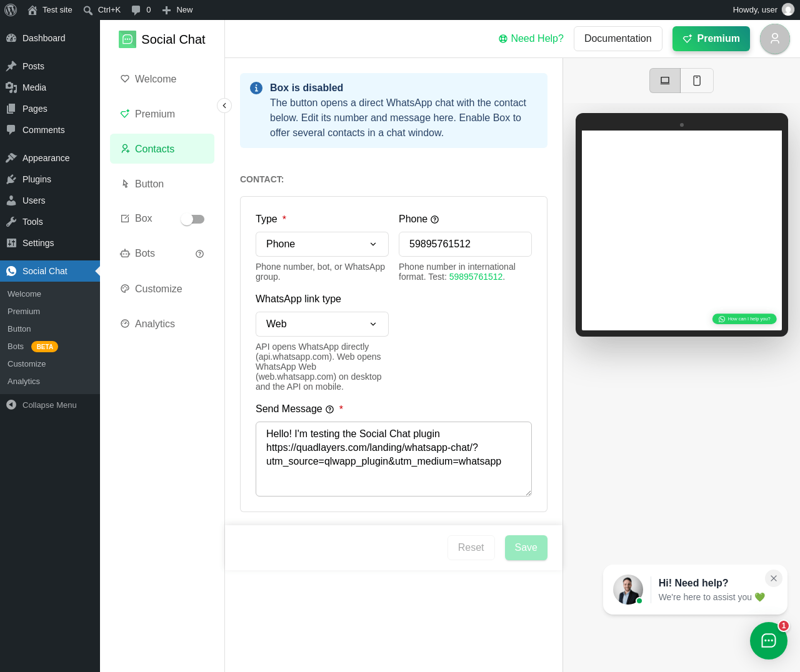Click the Settings sliders icon
Screen dimensions: 800x672
point(11,243)
